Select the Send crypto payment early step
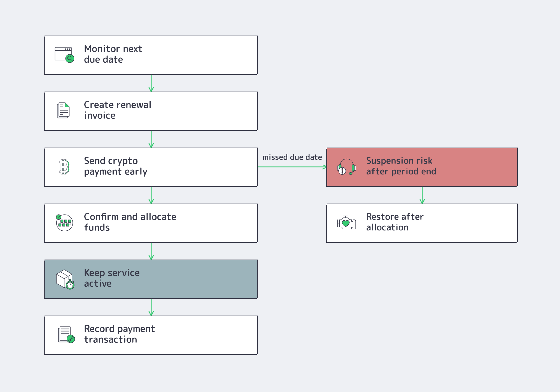This screenshot has width=560, height=392. (x=151, y=167)
